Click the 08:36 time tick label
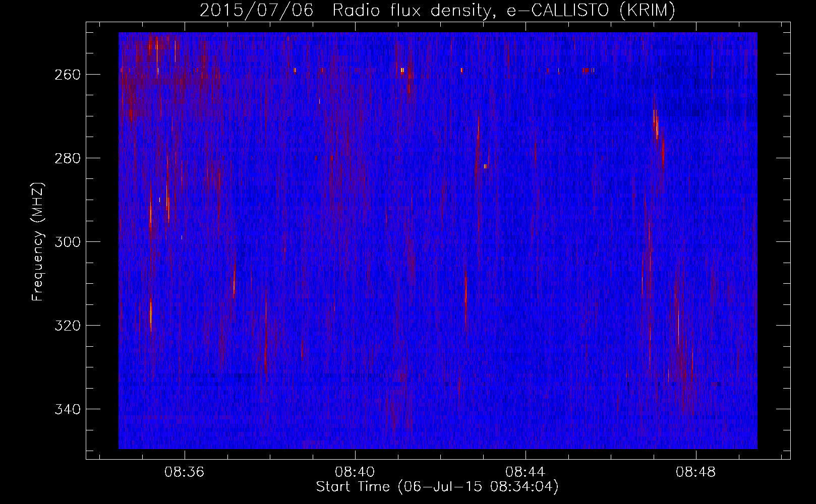The width and height of the screenshot is (816, 504). (x=185, y=472)
